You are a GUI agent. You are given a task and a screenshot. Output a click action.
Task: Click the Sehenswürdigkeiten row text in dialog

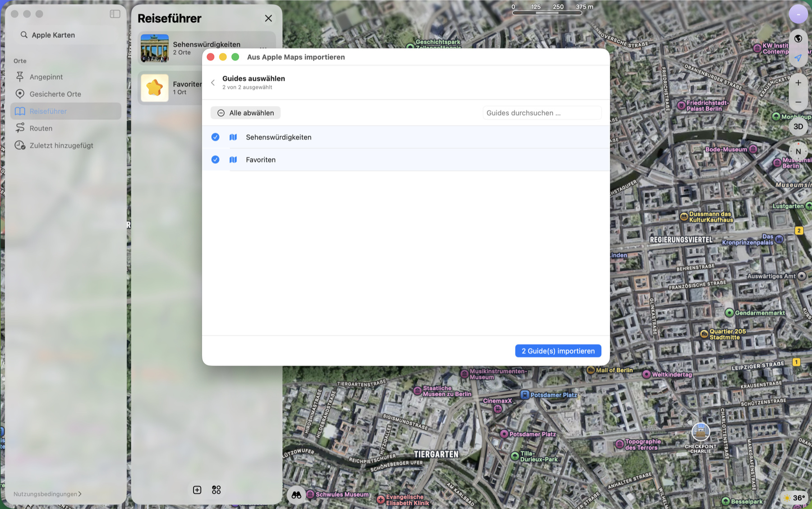(279, 137)
